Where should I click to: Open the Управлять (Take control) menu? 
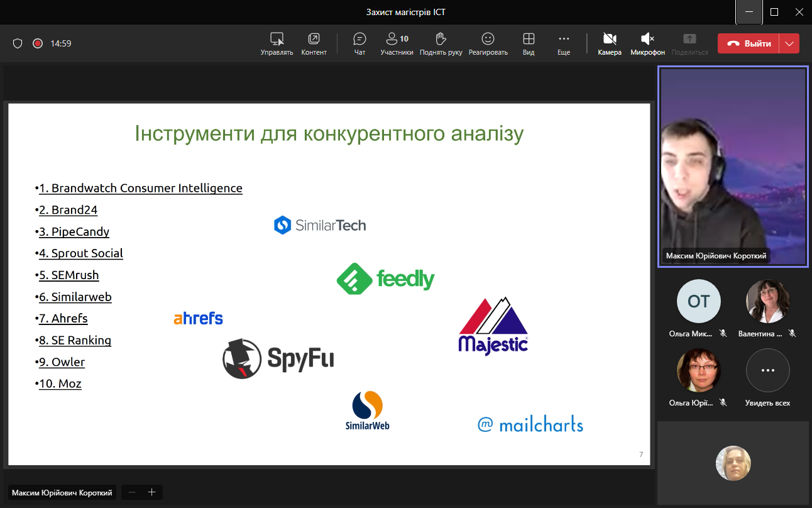(277, 43)
